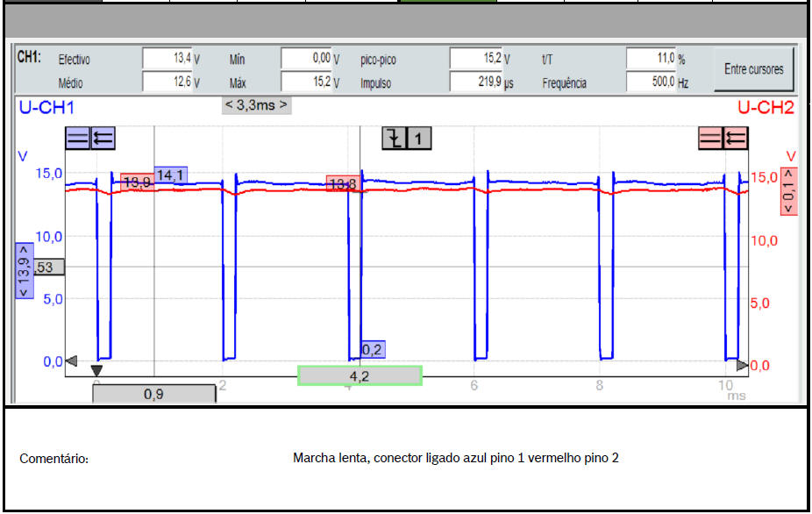Viewport: 812px width, 514px height.
Task: Select the grey 0,9 time cursor handle
Action: tap(153, 394)
